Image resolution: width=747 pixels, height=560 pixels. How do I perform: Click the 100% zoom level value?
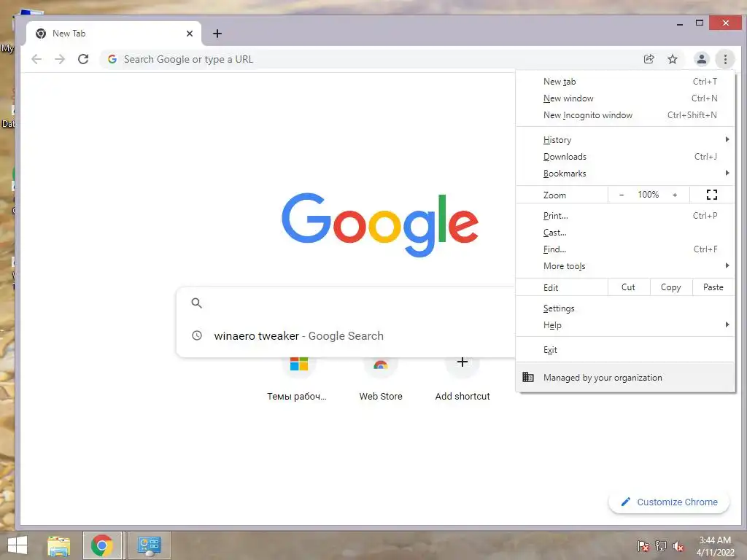tap(648, 195)
